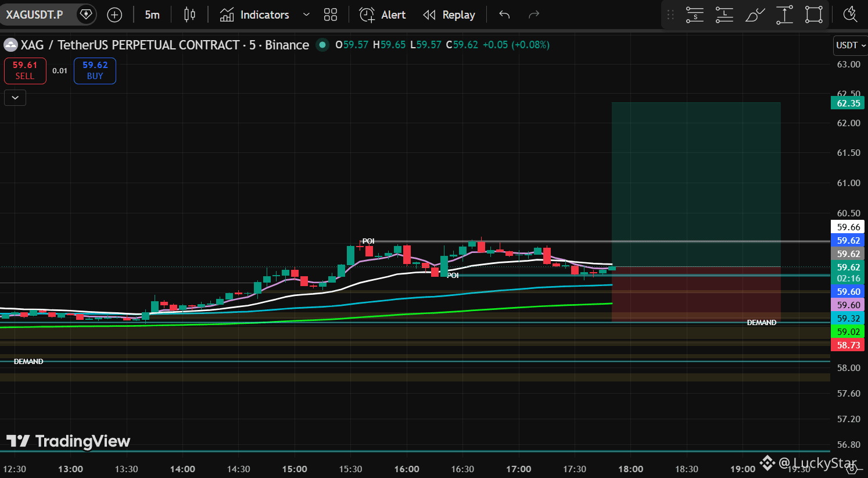868x478 pixels.
Task: Open the USDT currency dropdown
Action: click(851, 45)
